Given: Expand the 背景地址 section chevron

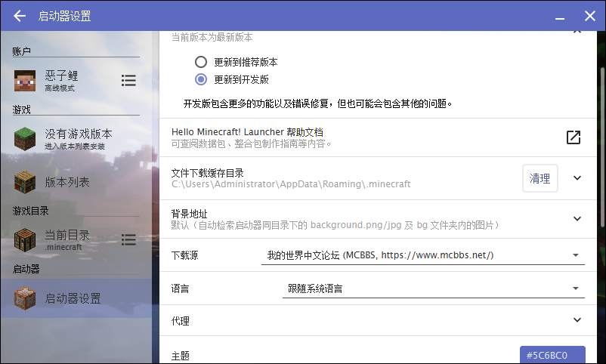Looking at the screenshot, I should [577, 219].
